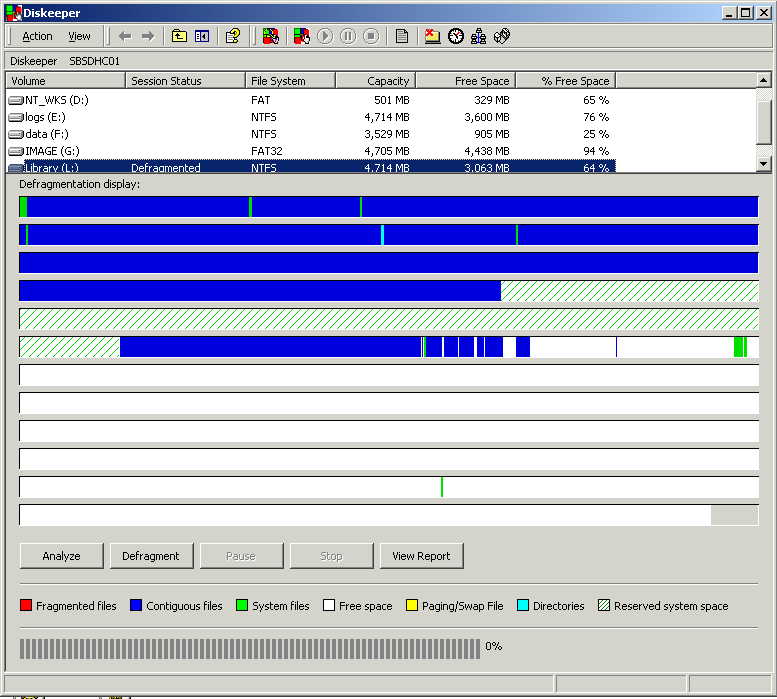Sort by the Free Space column header

[466, 81]
